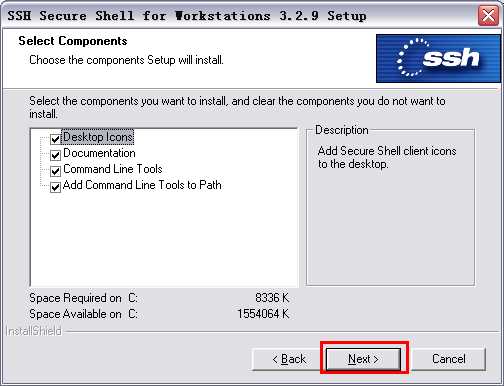Select Add Command Line Tools to Path label

(x=142, y=185)
